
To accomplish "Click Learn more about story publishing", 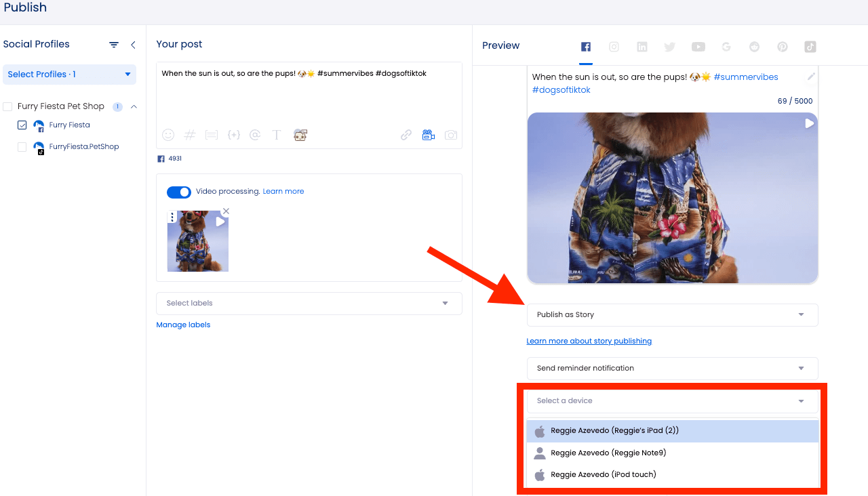I will [589, 341].
